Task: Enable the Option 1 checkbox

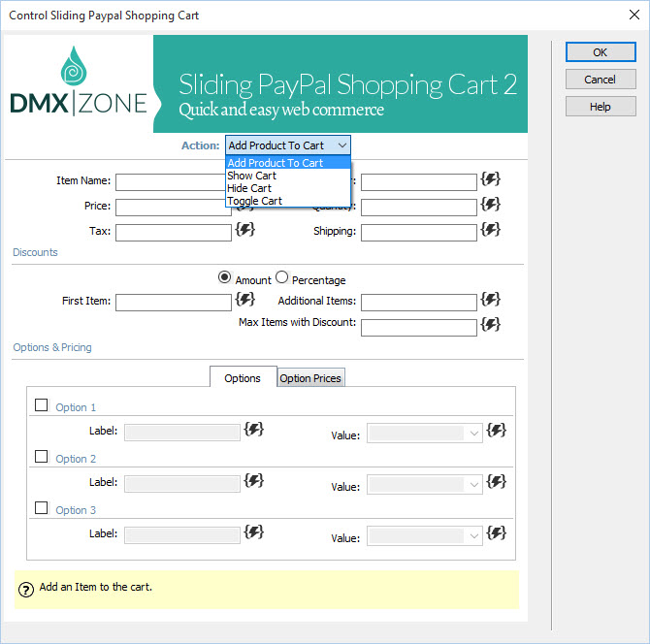Action: point(41,404)
